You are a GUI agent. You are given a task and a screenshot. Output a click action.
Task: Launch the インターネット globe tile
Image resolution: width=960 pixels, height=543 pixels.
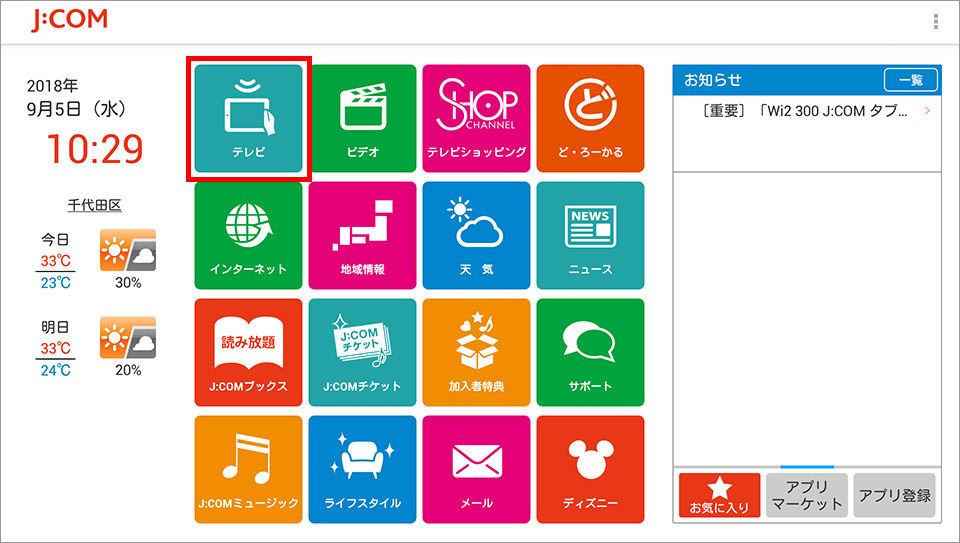[249, 236]
